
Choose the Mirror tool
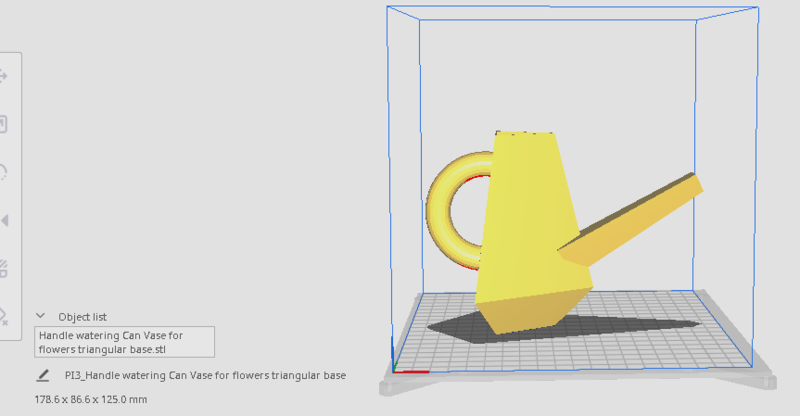[4, 220]
